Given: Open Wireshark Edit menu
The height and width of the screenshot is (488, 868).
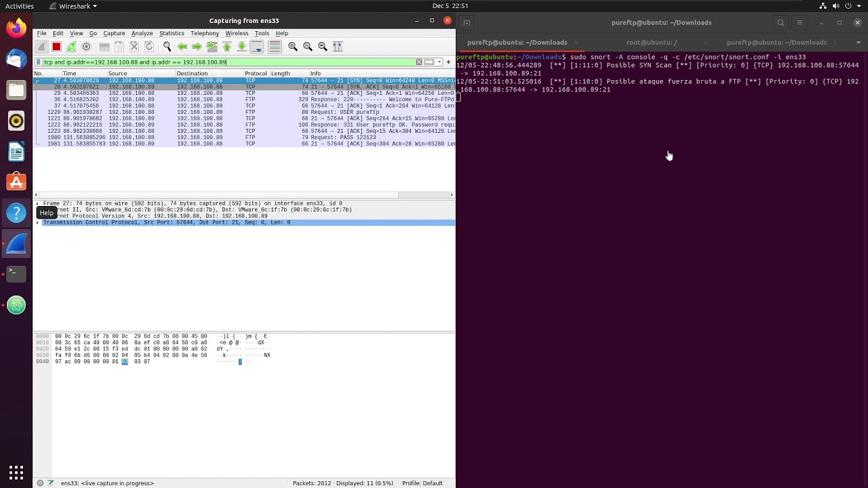Looking at the screenshot, I should coord(58,33).
